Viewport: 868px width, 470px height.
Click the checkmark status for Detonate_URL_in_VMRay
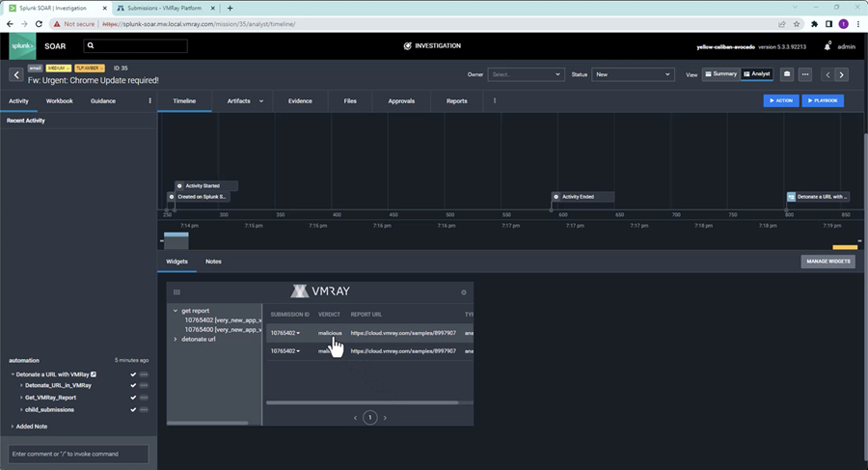[x=133, y=385]
